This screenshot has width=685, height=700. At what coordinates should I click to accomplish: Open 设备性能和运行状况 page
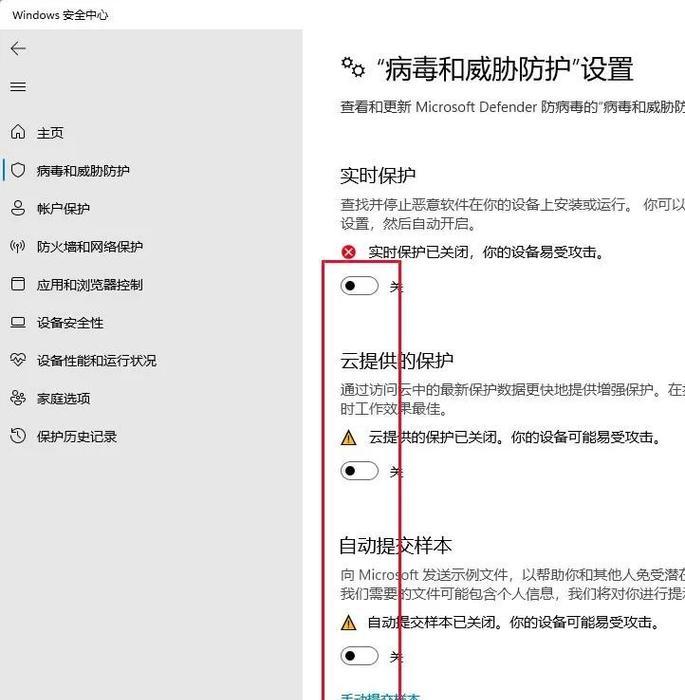click(96, 360)
